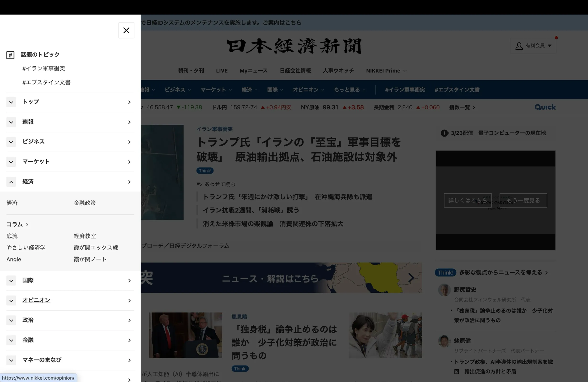
Task: Expand the 金融 section chevron
Action: click(x=11, y=340)
